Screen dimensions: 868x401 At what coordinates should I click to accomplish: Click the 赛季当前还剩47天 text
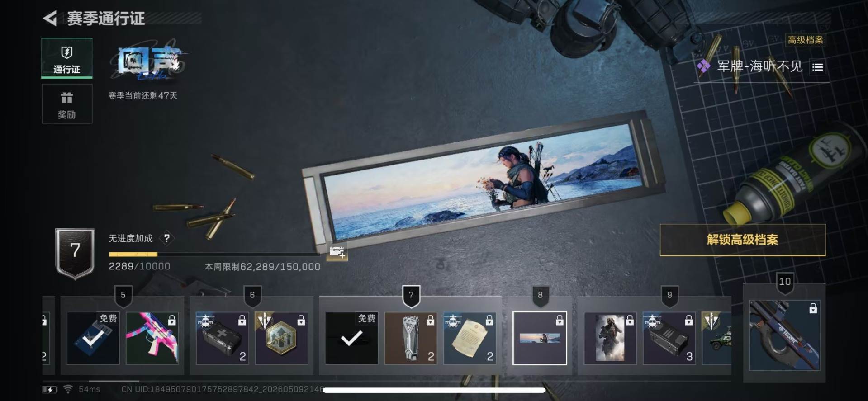(142, 95)
